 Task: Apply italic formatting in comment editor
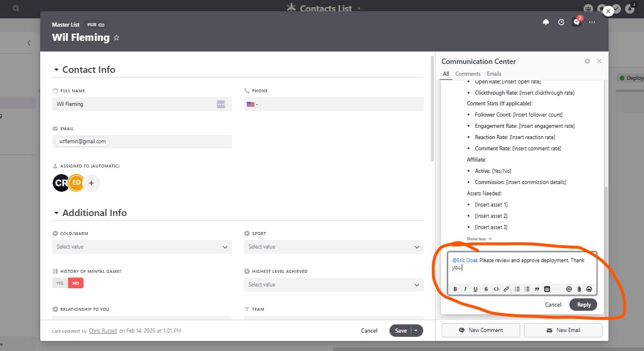click(465, 289)
